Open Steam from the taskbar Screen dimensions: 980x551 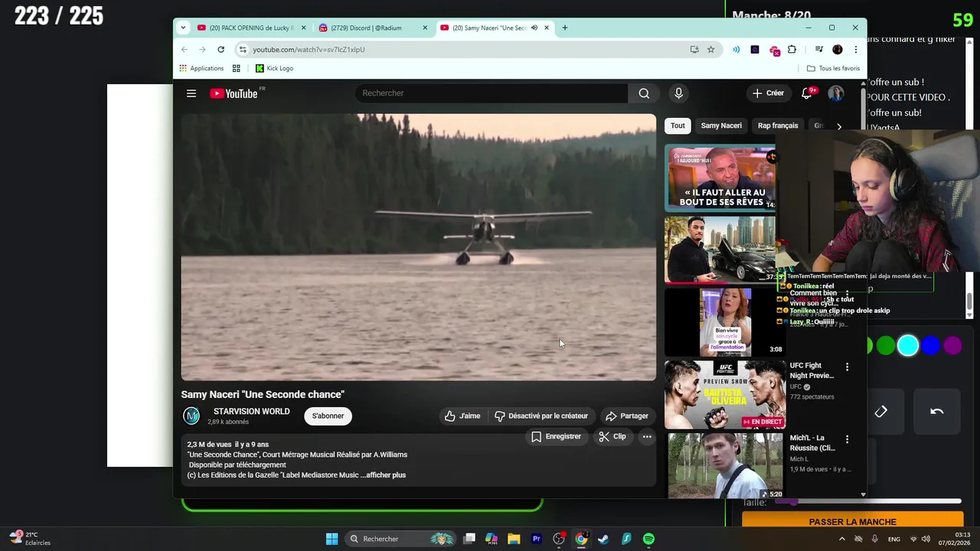point(603,539)
